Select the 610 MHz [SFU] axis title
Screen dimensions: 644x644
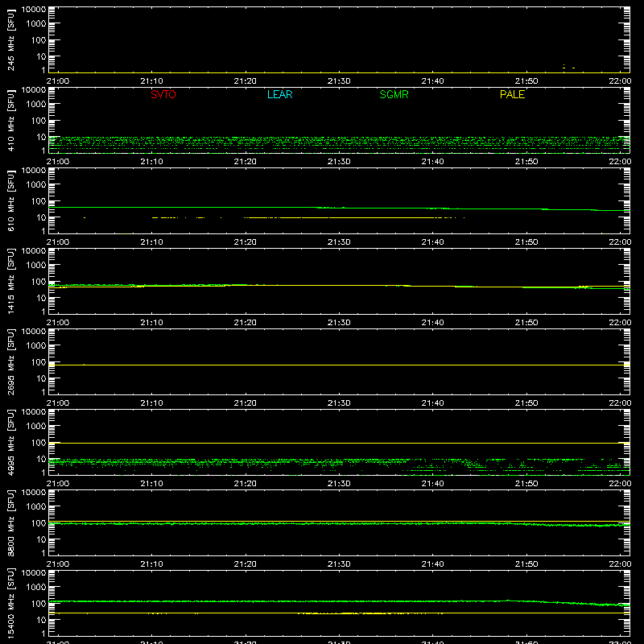pos(11,201)
